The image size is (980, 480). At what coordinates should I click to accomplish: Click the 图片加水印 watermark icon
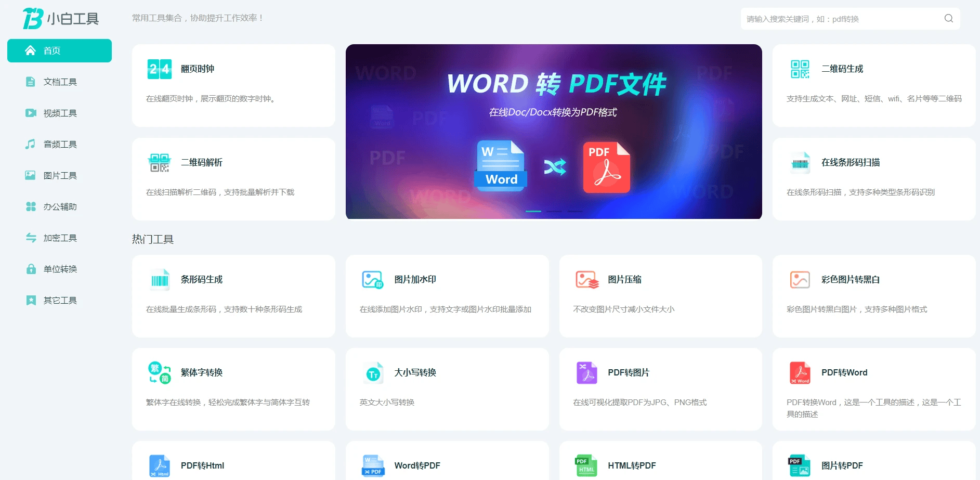[x=373, y=280]
